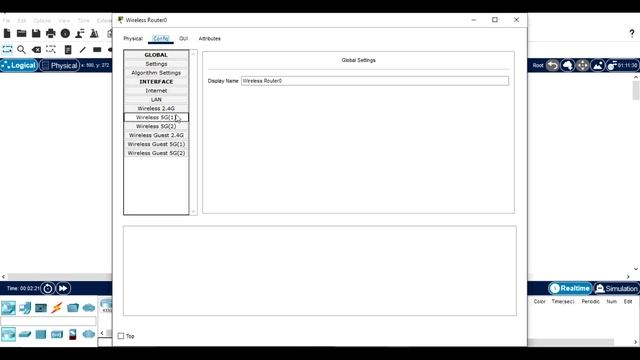This screenshot has width=640, height=360.
Task: Select the Wireless 2.4G interface
Action: coord(156,109)
